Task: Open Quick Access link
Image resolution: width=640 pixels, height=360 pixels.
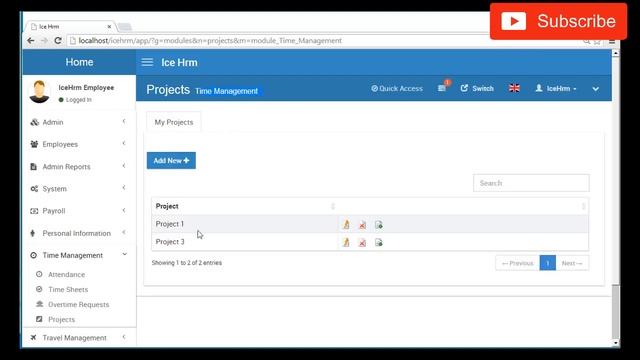Action: point(397,88)
